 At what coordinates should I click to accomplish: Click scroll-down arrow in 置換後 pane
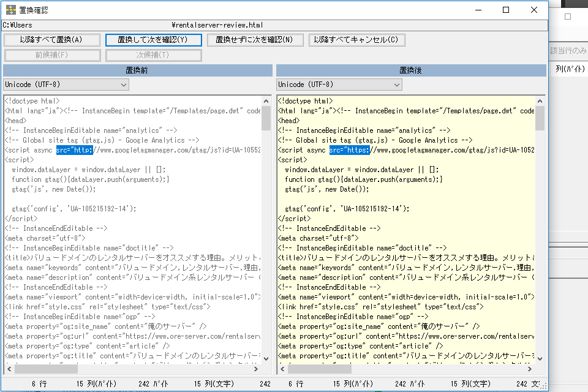540,358
